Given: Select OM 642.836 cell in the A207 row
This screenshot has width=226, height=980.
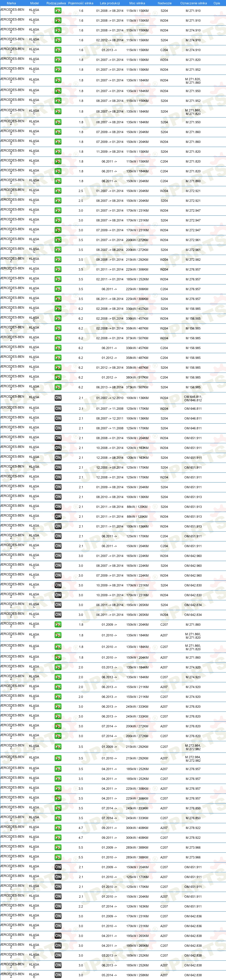Looking at the screenshot, I should point(193,926).
